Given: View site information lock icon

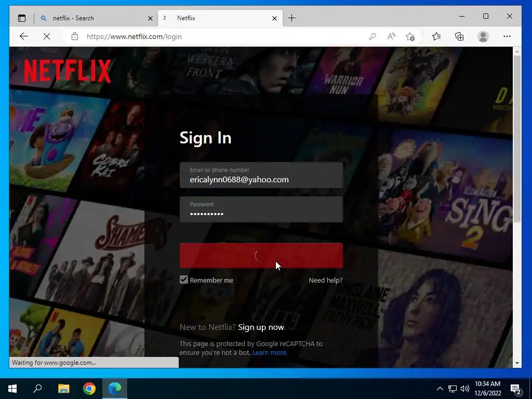Looking at the screenshot, I should pos(75,36).
